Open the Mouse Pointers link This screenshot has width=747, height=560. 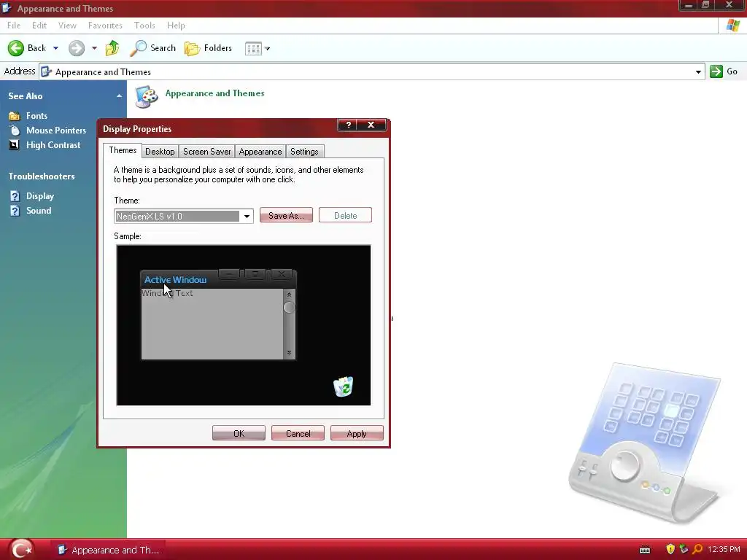[56, 131]
